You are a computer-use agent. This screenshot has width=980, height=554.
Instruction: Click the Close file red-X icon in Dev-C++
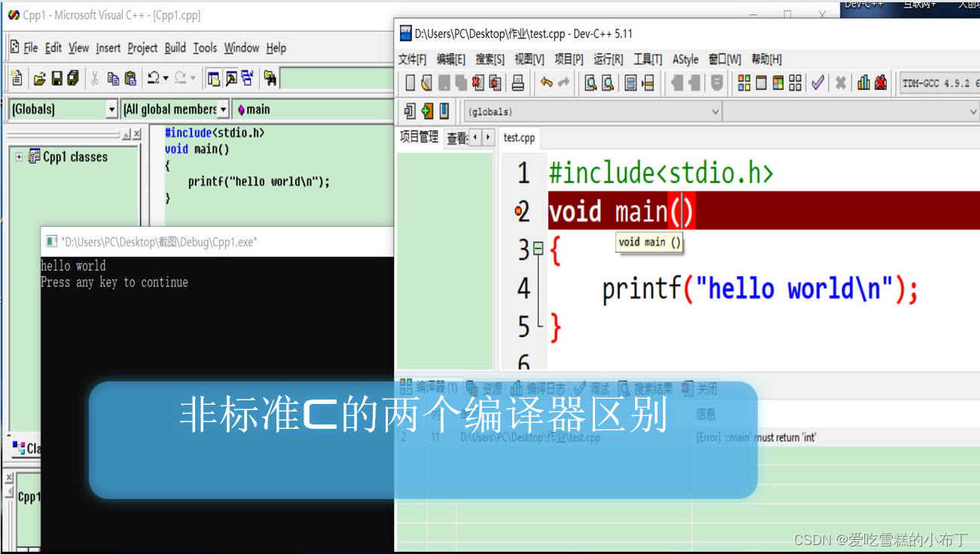pos(478,83)
